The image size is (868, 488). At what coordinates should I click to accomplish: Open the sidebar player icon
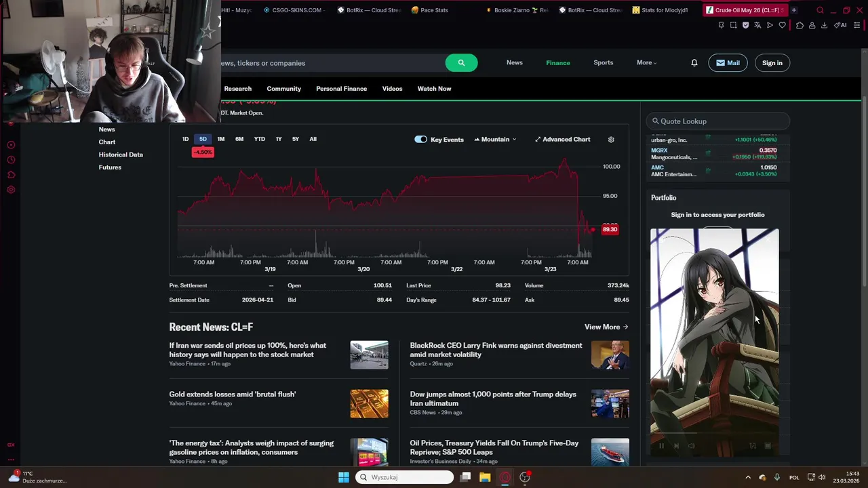(11, 145)
